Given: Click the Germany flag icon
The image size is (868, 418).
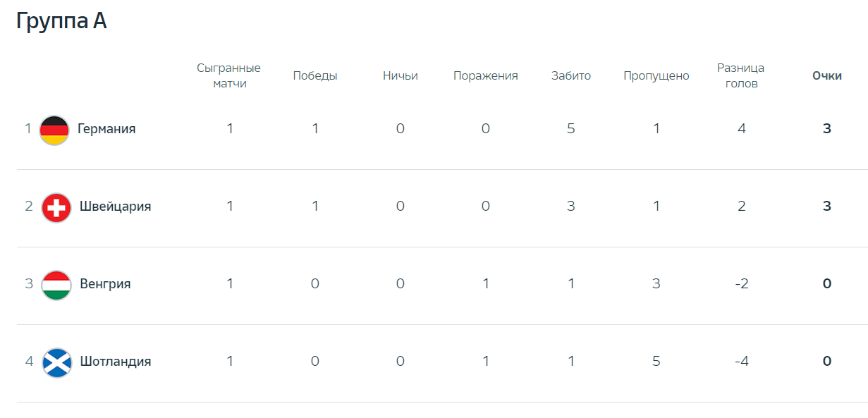Looking at the screenshot, I should click(x=54, y=130).
